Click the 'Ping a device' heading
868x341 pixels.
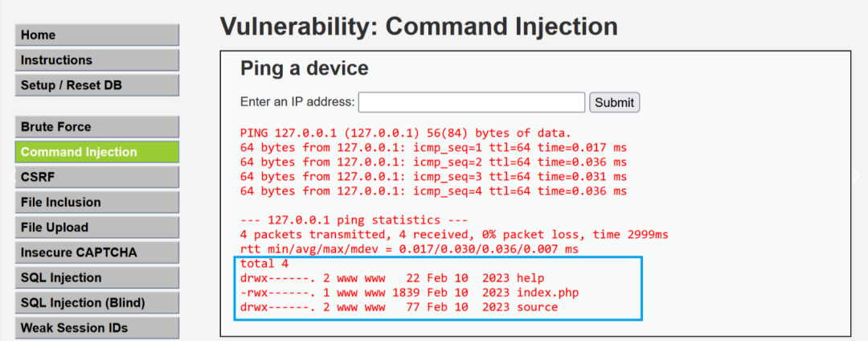[304, 68]
